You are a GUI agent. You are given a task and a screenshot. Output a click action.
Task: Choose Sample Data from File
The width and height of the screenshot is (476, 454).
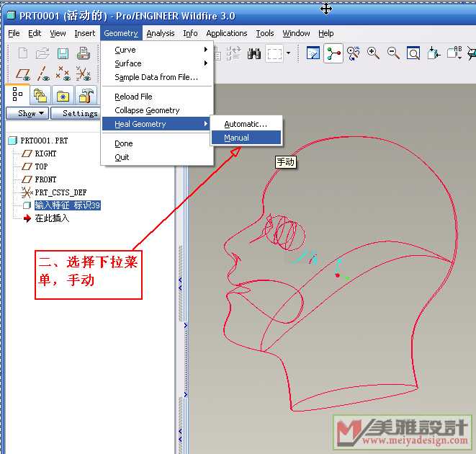pos(157,77)
